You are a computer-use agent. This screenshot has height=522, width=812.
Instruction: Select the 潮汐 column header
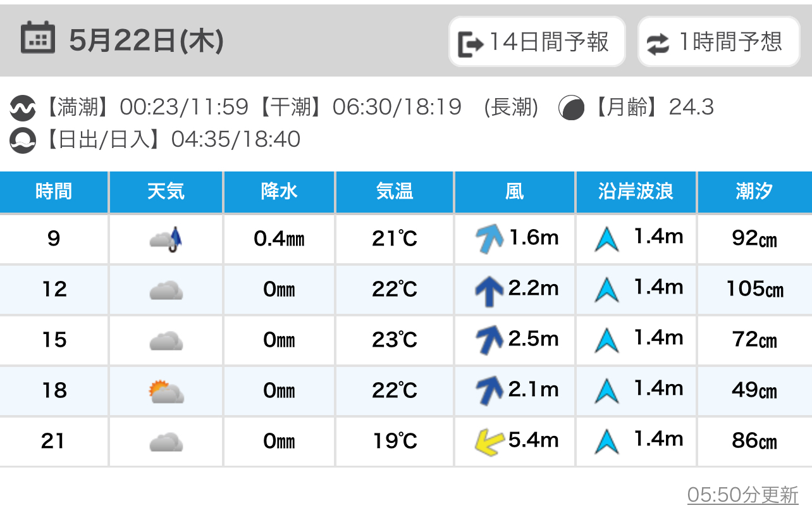pos(755,192)
